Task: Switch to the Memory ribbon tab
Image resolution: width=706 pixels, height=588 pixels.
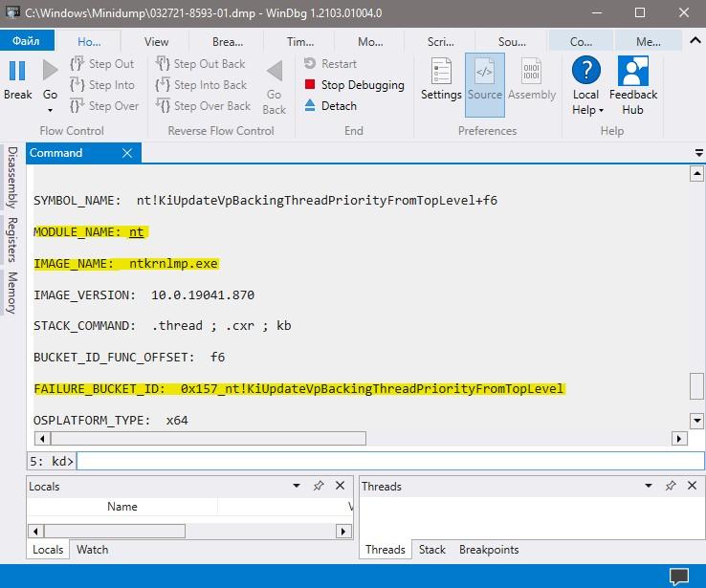Action: click(649, 42)
